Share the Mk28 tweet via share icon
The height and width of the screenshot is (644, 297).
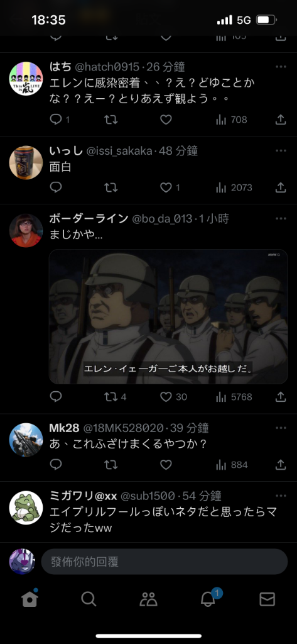pos(280,465)
